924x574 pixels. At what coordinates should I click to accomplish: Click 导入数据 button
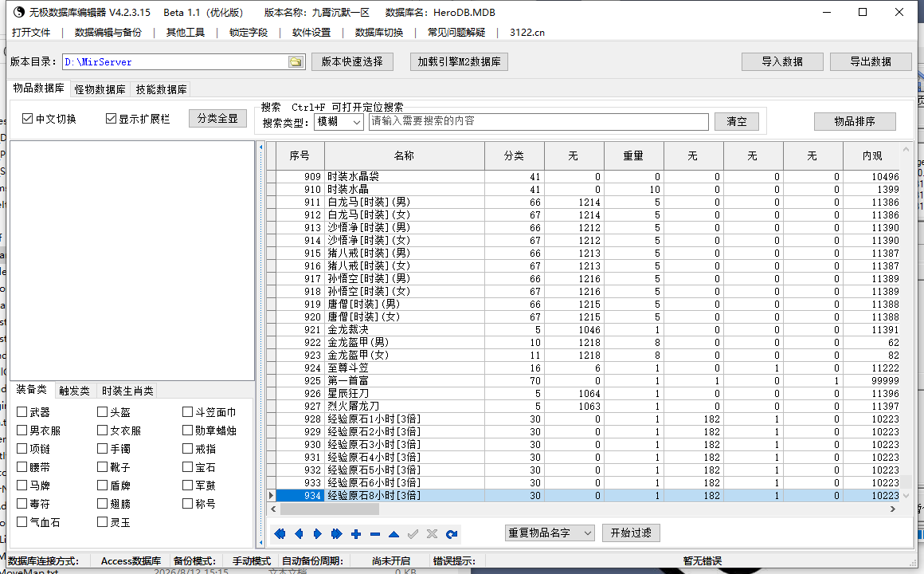782,61
